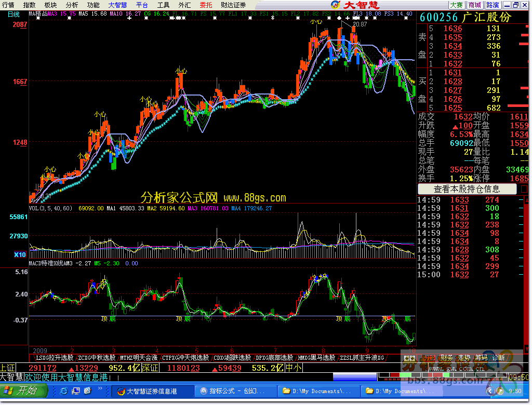Viewport: 532px width, 405px height.
Task: Click the red down-arrow at chart corner
Action: 526,348
